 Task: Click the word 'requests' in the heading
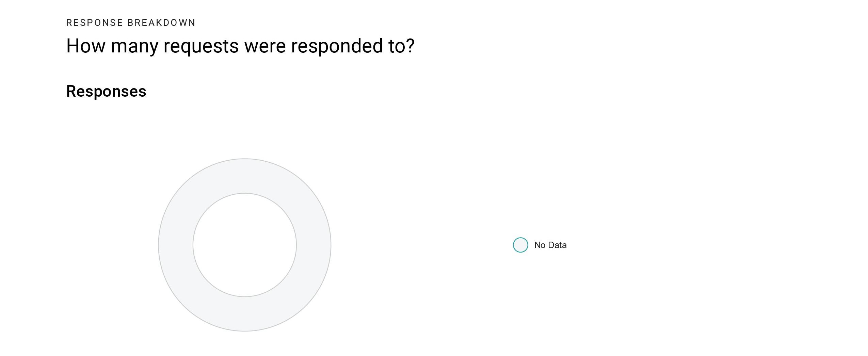click(x=201, y=46)
